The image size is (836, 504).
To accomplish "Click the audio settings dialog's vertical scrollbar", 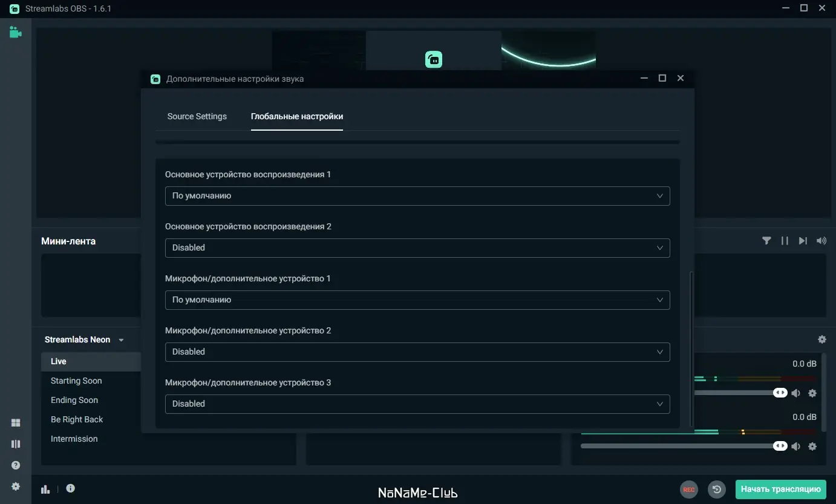I will point(692,349).
